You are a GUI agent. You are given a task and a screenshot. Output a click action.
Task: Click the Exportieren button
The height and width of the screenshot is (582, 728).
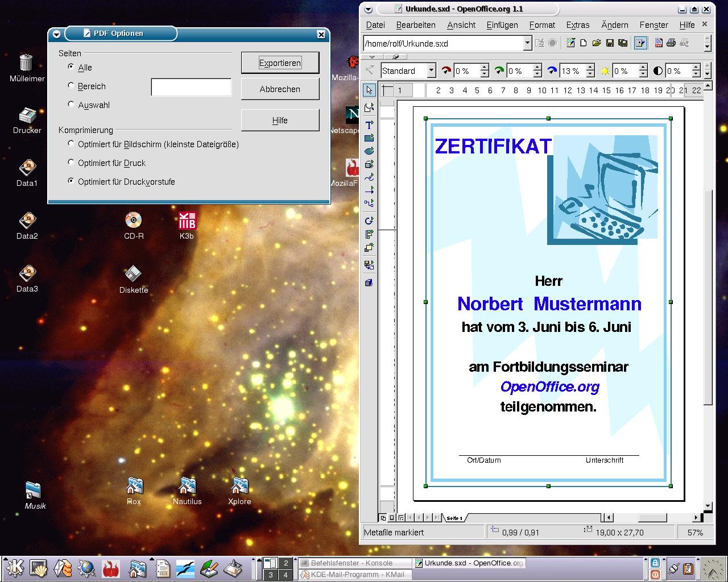(280, 63)
